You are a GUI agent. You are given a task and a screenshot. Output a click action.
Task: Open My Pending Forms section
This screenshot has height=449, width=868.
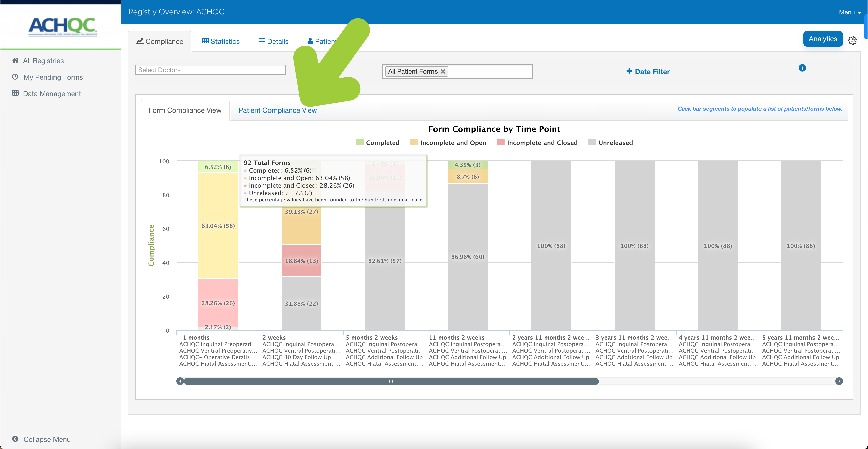(53, 77)
